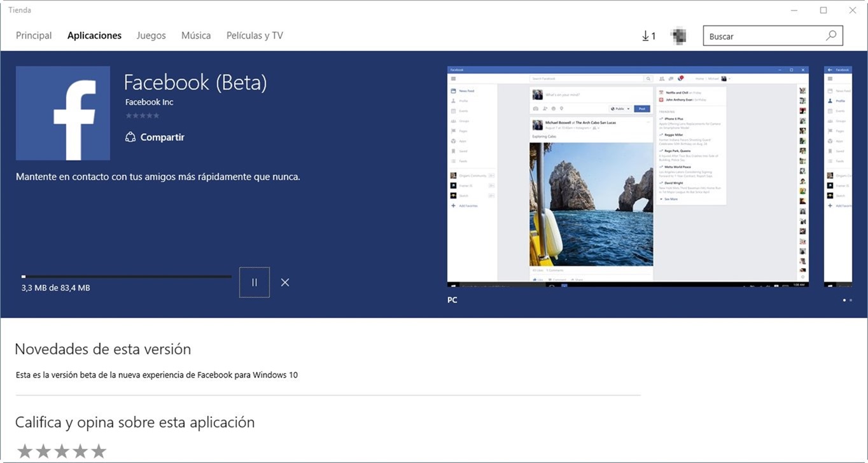Click the app star rating under publisher

click(143, 116)
